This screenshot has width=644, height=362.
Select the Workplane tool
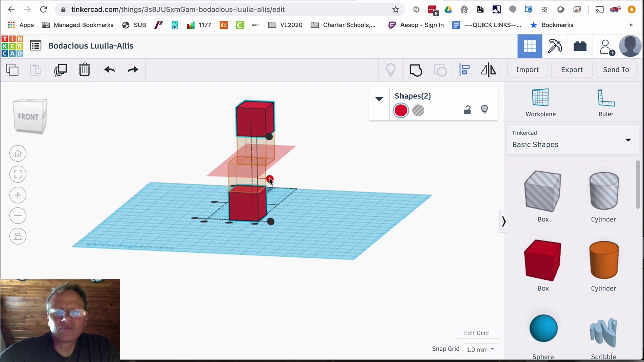[x=541, y=104]
